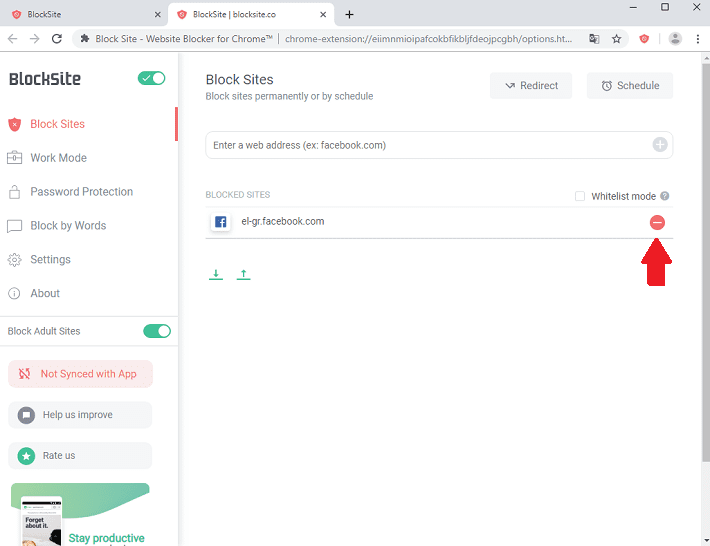Viewport: 710px width, 546px height.
Task: Toggle the main BlockSite enable switch
Action: [x=152, y=78]
